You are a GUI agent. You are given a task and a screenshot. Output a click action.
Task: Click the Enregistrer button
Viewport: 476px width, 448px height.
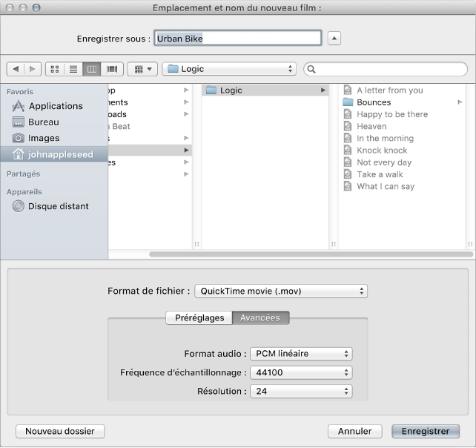[426, 431]
